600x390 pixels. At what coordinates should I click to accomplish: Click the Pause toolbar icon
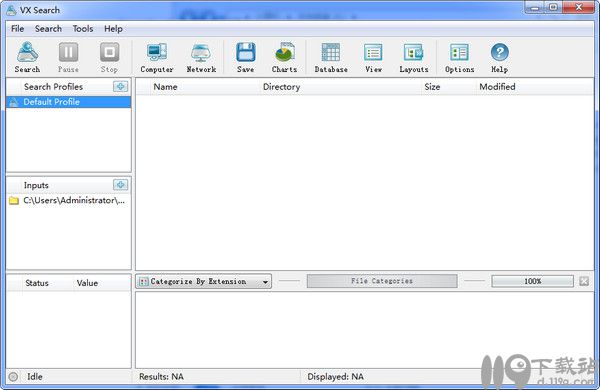click(x=68, y=57)
